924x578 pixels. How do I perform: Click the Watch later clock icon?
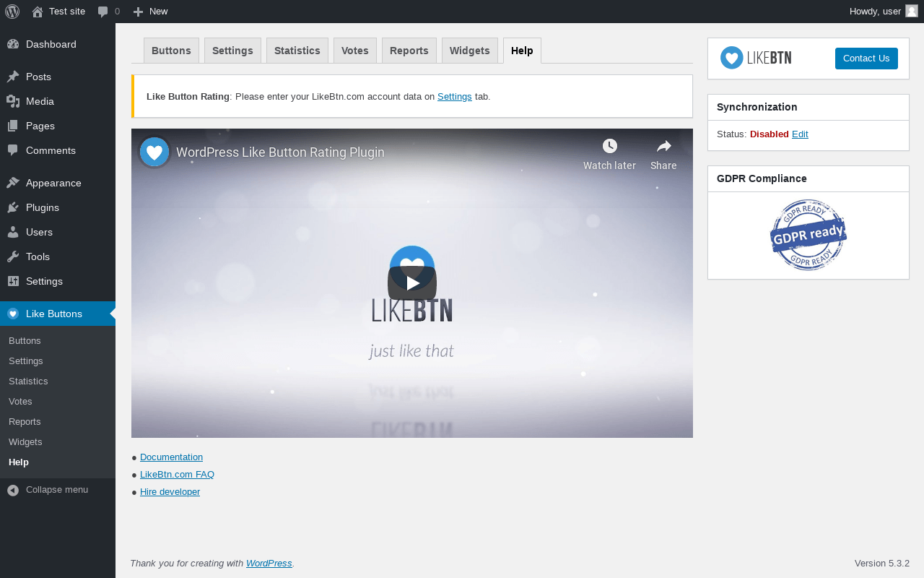click(610, 146)
